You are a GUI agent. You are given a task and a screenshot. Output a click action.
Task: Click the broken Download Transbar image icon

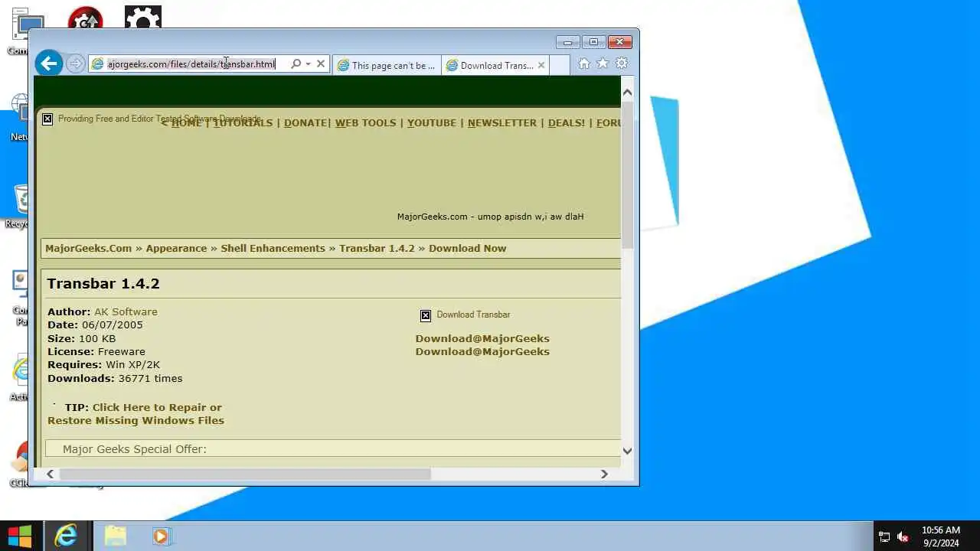426,315
